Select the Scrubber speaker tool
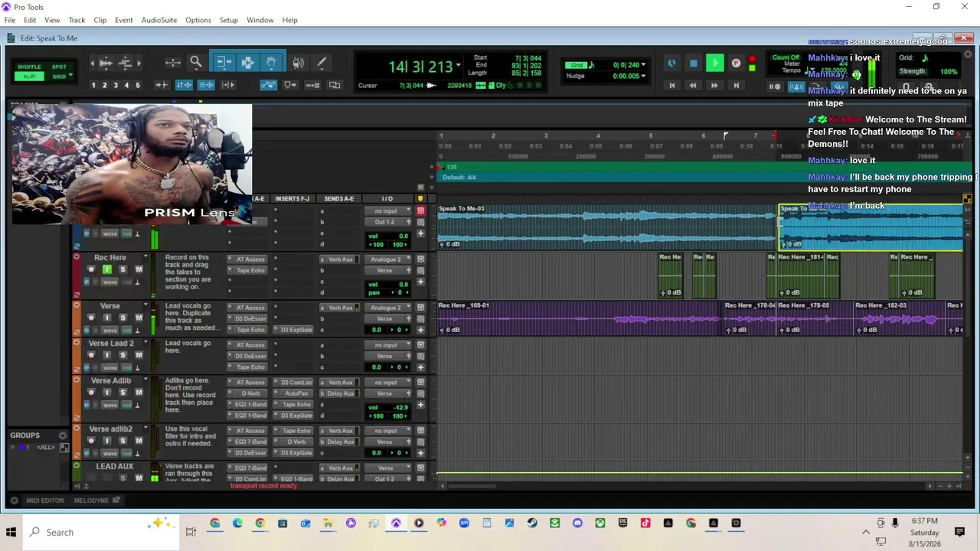 pyautogui.click(x=299, y=63)
